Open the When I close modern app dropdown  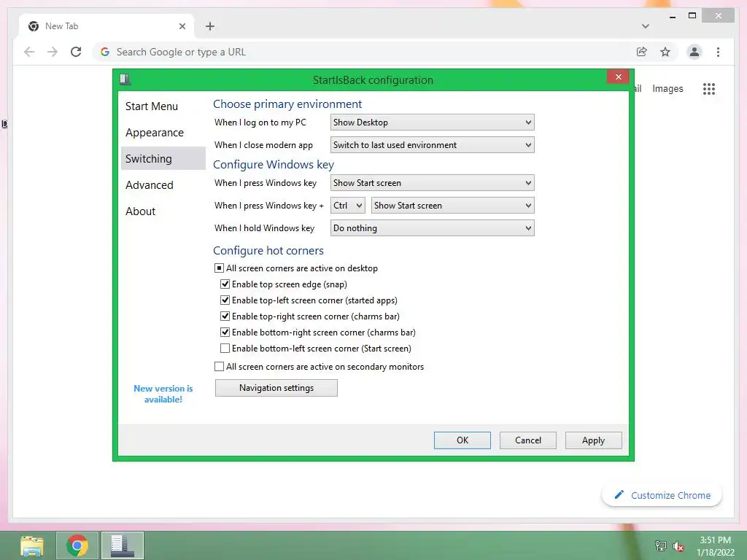point(432,145)
